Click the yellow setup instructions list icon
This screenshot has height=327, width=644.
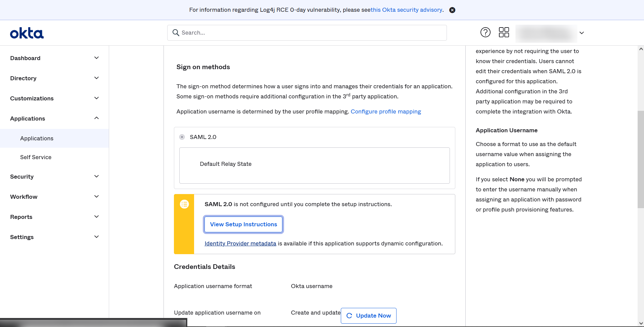tap(184, 204)
